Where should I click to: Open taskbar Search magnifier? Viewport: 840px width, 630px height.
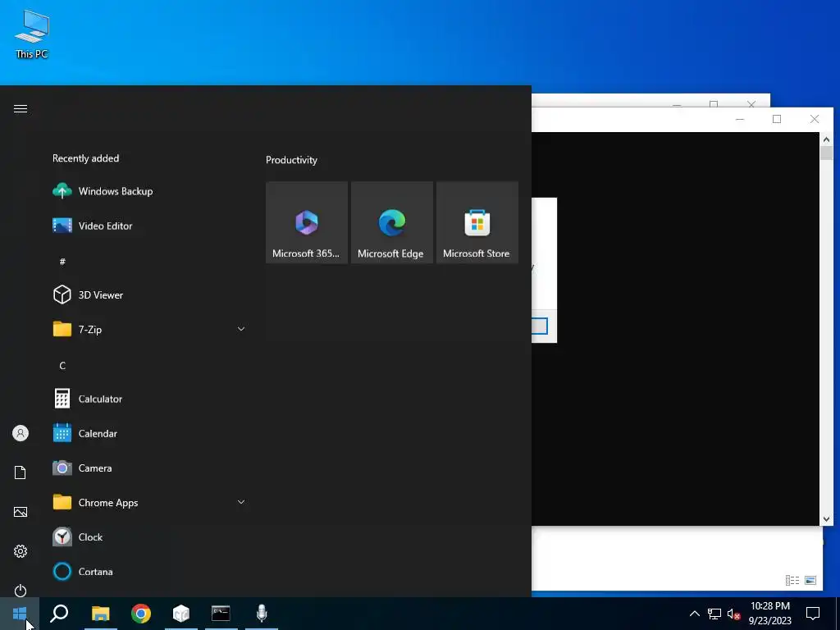59,614
